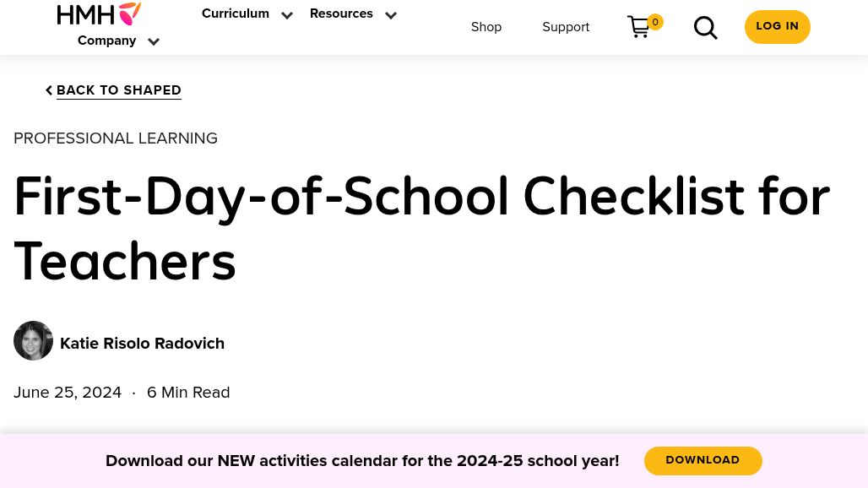The width and height of the screenshot is (868, 488).
Task: Open the Resources menu
Action: pyautogui.click(x=341, y=14)
